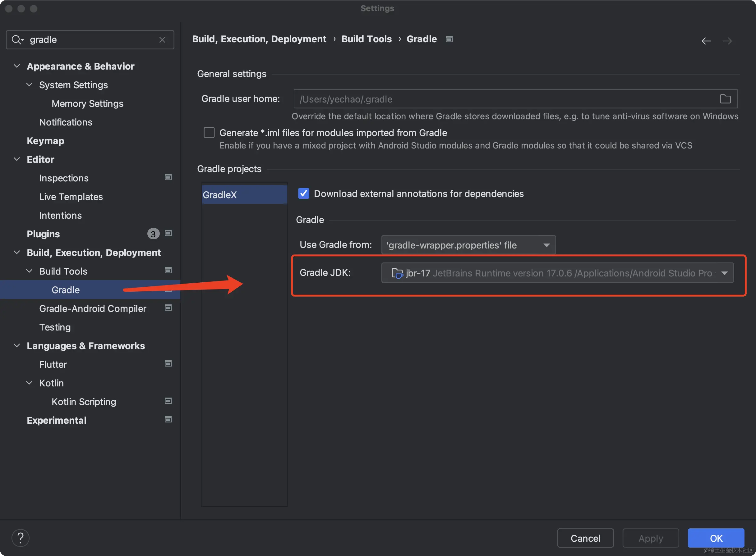This screenshot has height=556, width=756.
Task: Click the search magnifier icon
Action: click(x=16, y=40)
